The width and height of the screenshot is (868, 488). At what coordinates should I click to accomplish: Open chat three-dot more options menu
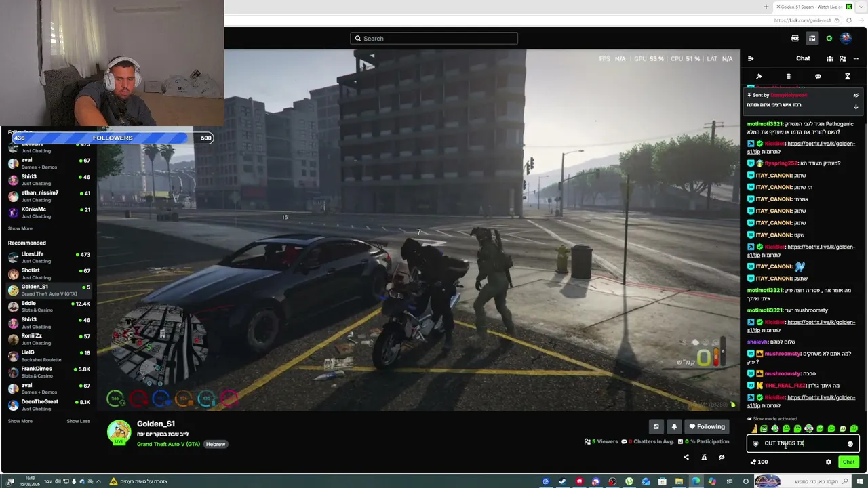tap(856, 59)
